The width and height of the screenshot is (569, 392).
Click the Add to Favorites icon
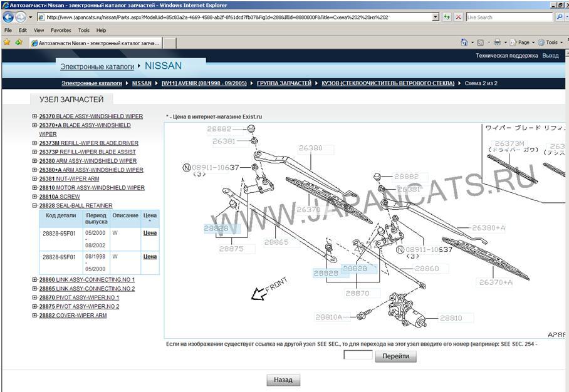19,43
